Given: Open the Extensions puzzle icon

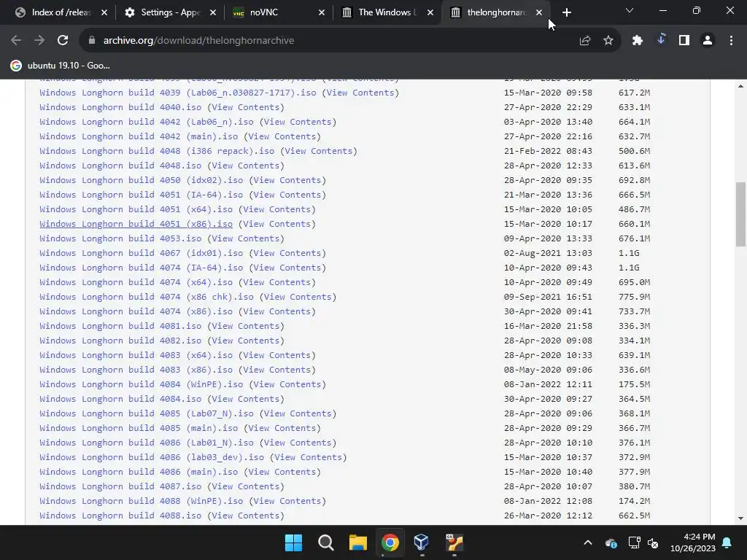Looking at the screenshot, I should coord(638,41).
